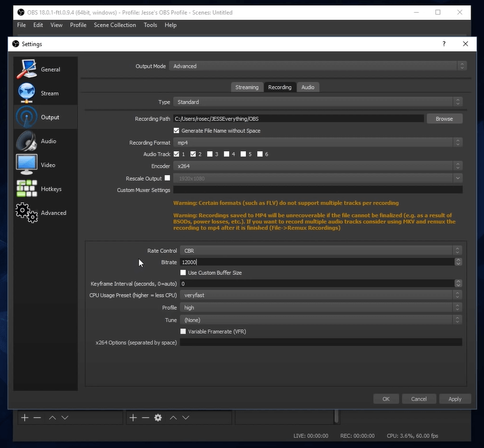Screen dimensions: 484x448
Task: Click the Apply button
Action: pyautogui.click(x=455, y=399)
